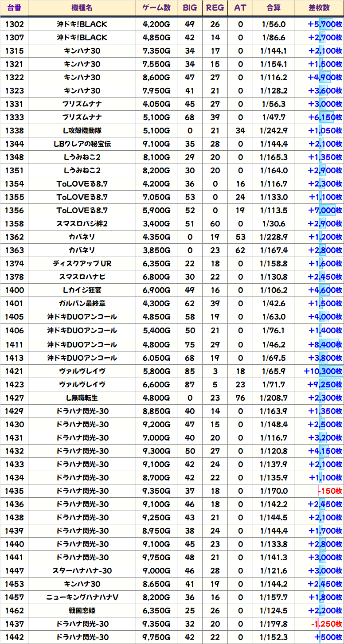344x644 pixels.
Task: Click the ニューキングハナハナV machine name
Action: [x=82, y=597]
